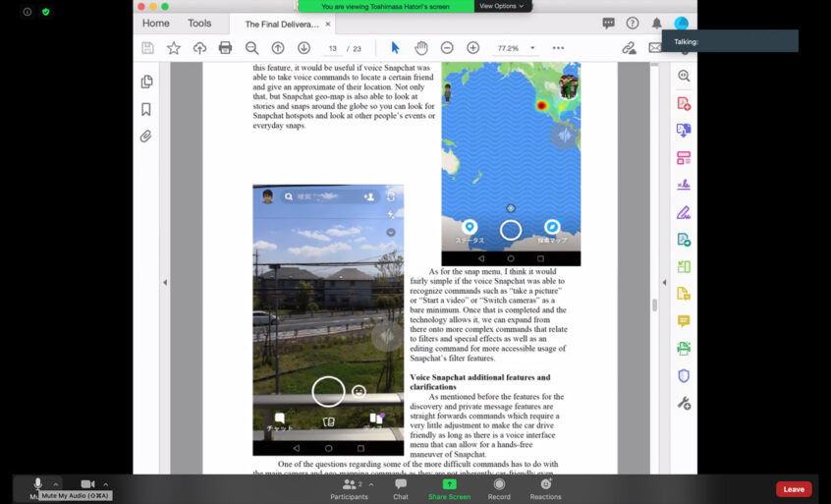Open Acrobat help question mark
831x504 pixels.
click(633, 23)
